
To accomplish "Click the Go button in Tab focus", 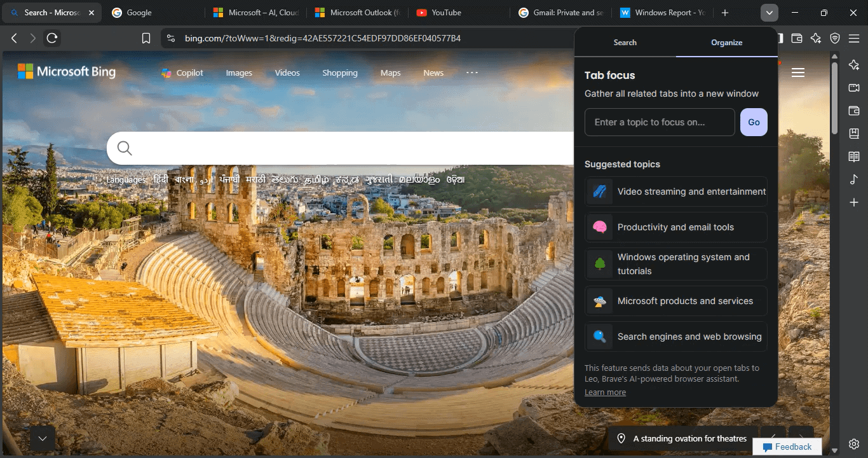I will pos(754,122).
